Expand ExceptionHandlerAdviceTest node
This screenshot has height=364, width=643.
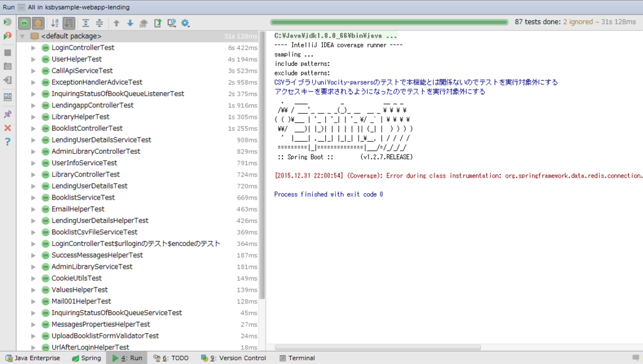(x=33, y=82)
